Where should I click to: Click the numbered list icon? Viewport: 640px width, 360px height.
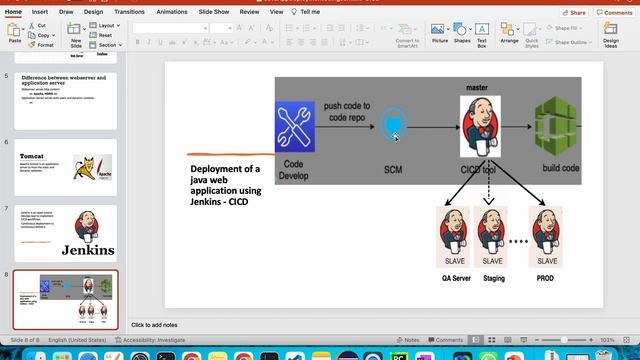306,28
